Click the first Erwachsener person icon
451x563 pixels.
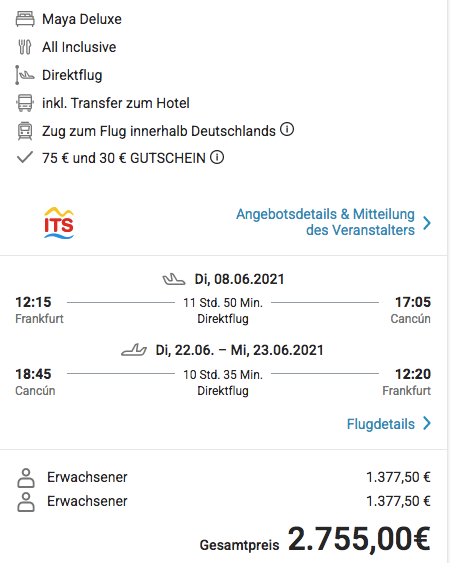(x=26, y=478)
